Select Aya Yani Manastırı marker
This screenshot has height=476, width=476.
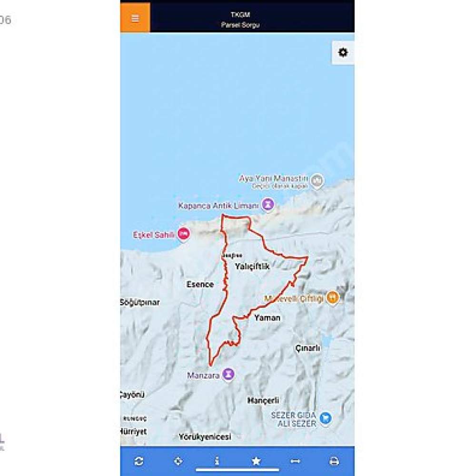(317, 180)
